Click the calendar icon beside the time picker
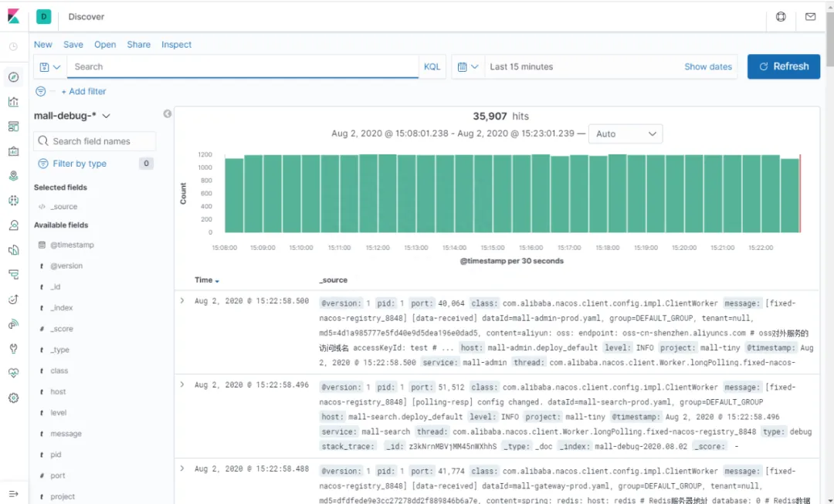 tap(463, 66)
